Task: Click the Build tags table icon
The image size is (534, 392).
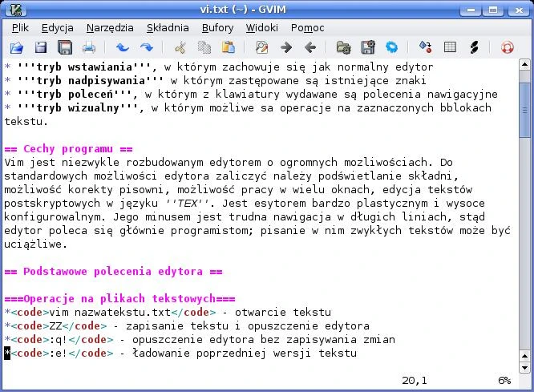Action: (x=450, y=47)
